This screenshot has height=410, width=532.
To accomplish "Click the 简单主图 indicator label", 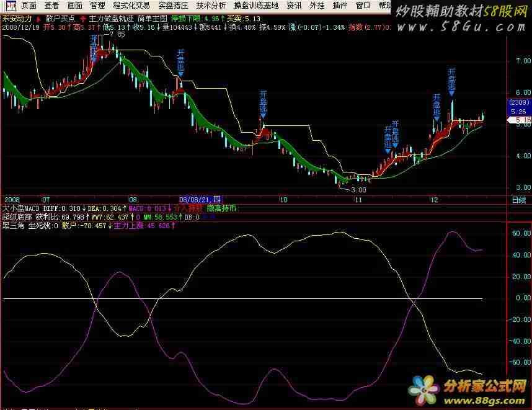I will (x=153, y=19).
